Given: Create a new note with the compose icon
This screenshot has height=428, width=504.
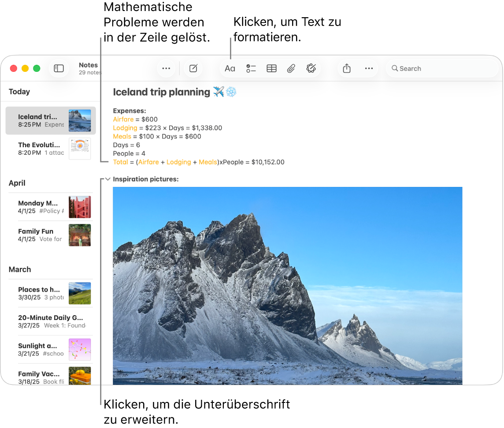Looking at the screenshot, I should [x=193, y=68].
